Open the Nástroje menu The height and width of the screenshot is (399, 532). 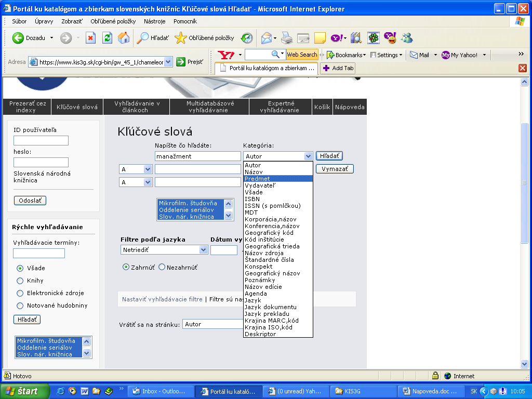(154, 21)
